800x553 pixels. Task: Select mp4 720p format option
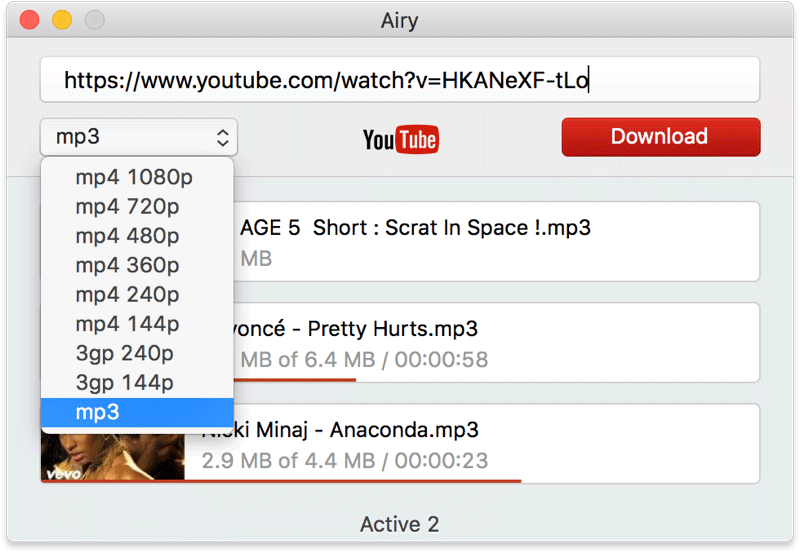[137, 207]
